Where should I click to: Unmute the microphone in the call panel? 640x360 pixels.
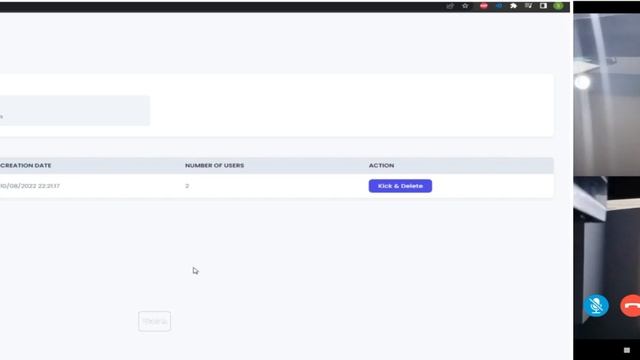click(x=596, y=305)
